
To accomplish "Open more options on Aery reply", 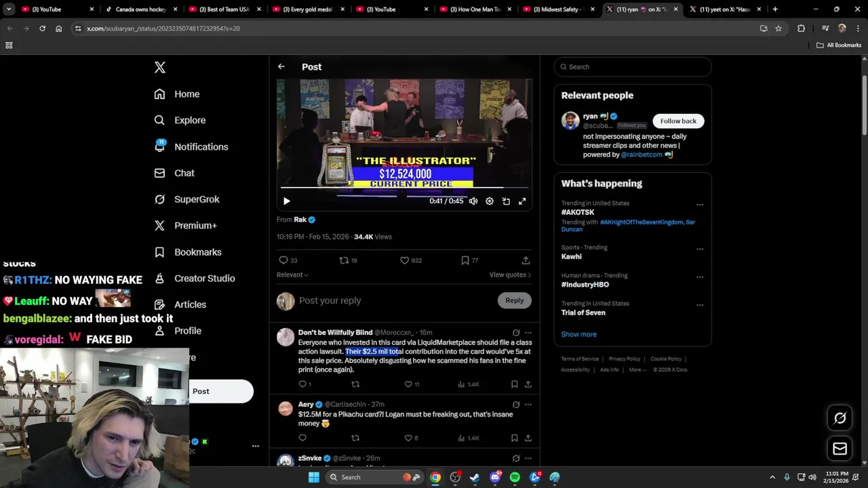I will (x=528, y=405).
